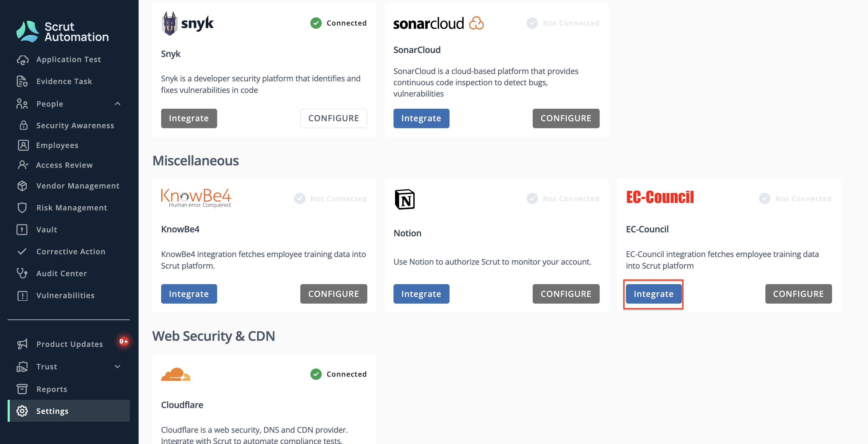Open the Audit Center stethoscope icon
This screenshot has height=444, width=868.
pyautogui.click(x=22, y=273)
